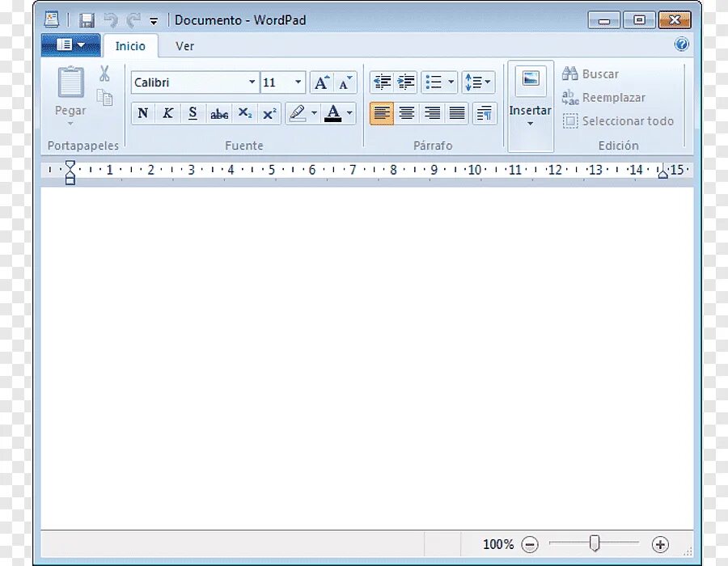
Task: Close the WordPad window
Action: 675,20
